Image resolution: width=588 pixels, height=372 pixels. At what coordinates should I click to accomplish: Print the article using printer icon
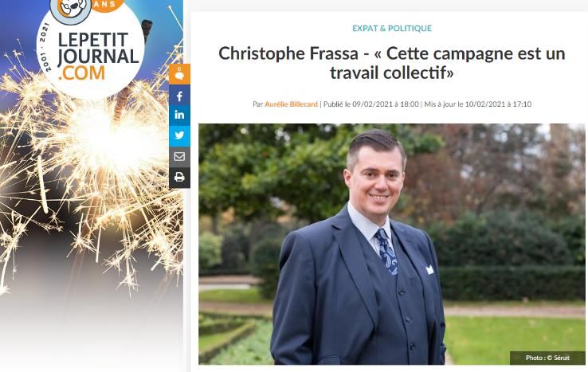(179, 178)
